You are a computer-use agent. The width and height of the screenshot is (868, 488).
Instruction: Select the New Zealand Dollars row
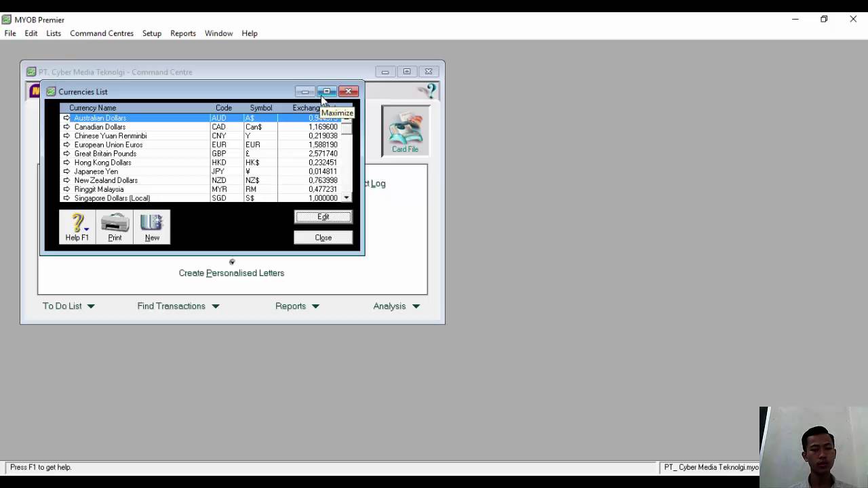(x=200, y=180)
